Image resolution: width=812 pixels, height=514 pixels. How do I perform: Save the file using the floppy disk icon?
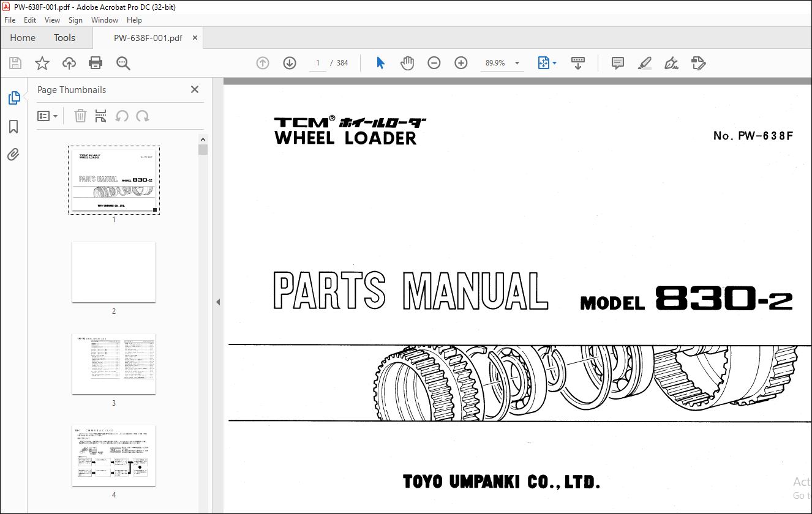(15, 63)
